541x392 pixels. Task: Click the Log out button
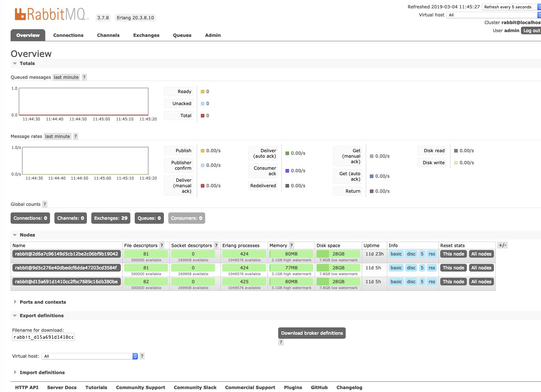click(531, 31)
